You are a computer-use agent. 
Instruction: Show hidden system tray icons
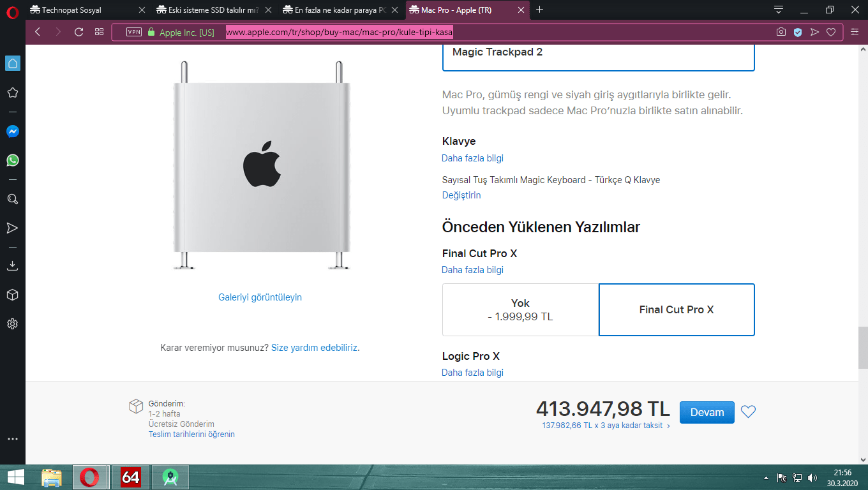pos(767,478)
